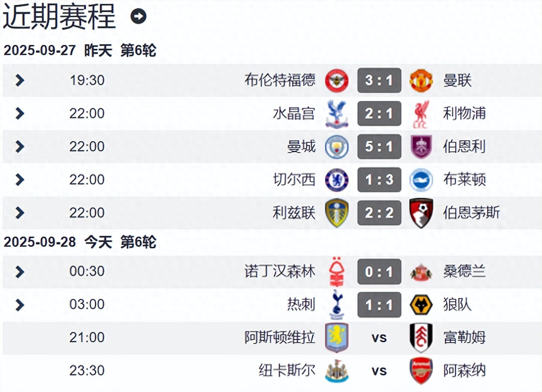Click the Manchester United crest
Screen dimensions: 542x392
click(421, 80)
